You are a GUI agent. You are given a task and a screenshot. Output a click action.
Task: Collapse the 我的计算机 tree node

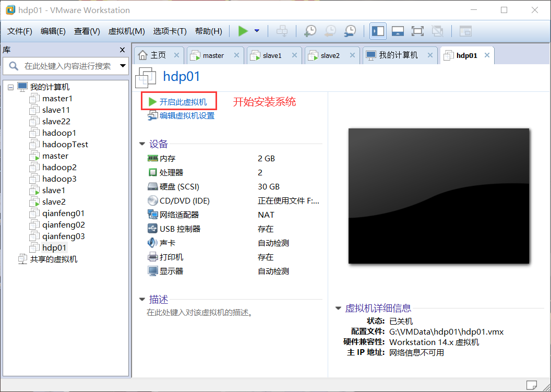[x=10, y=87]
